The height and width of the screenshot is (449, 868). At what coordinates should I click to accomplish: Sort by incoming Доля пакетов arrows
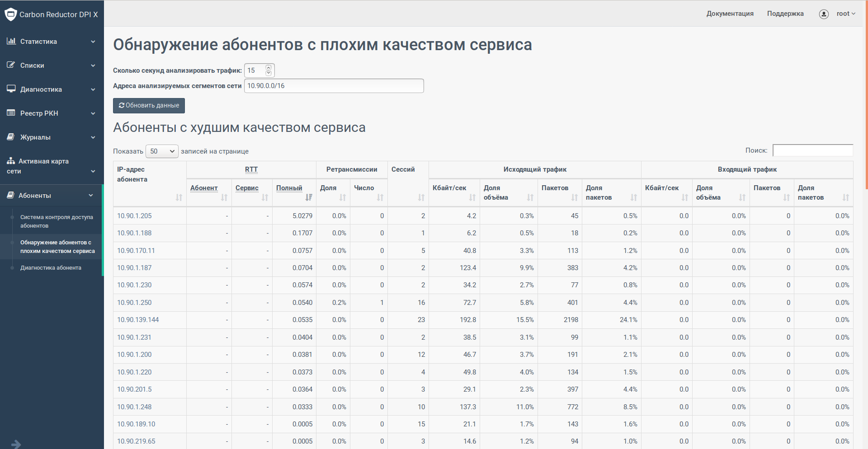point(846,197)
